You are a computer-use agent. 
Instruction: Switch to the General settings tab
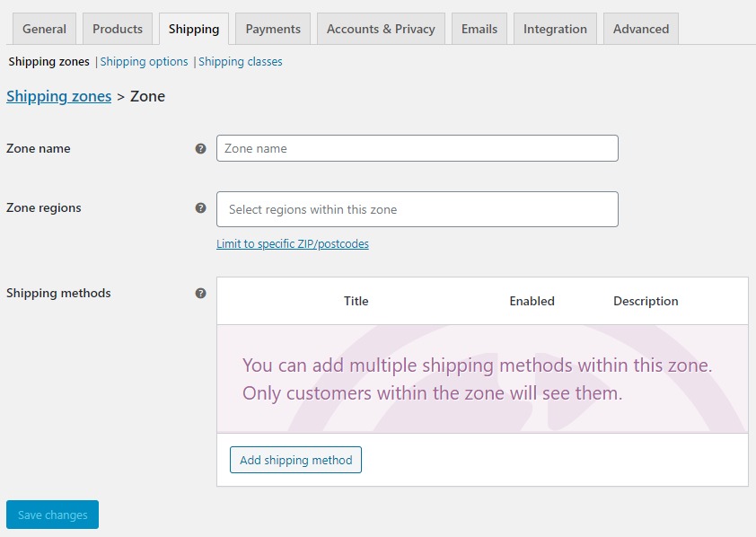coord(43,28)
